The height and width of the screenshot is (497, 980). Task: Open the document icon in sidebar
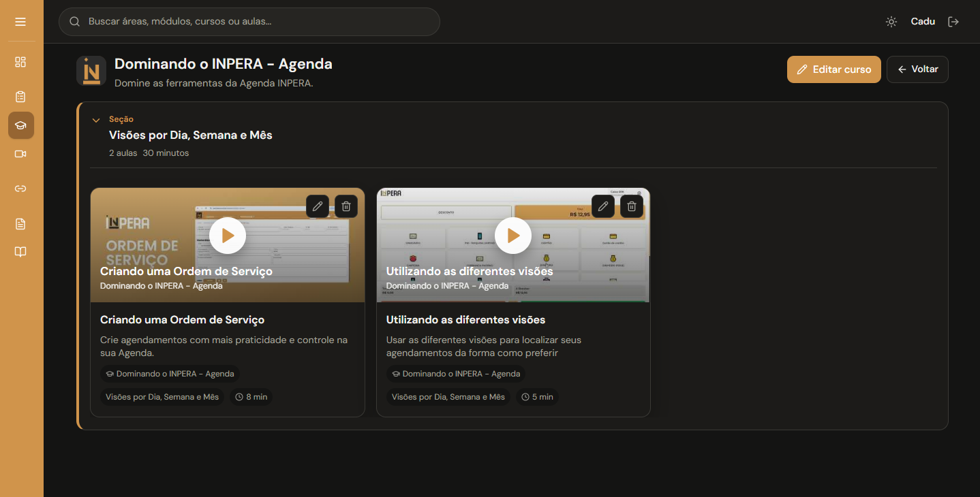[x=20, y=224]
